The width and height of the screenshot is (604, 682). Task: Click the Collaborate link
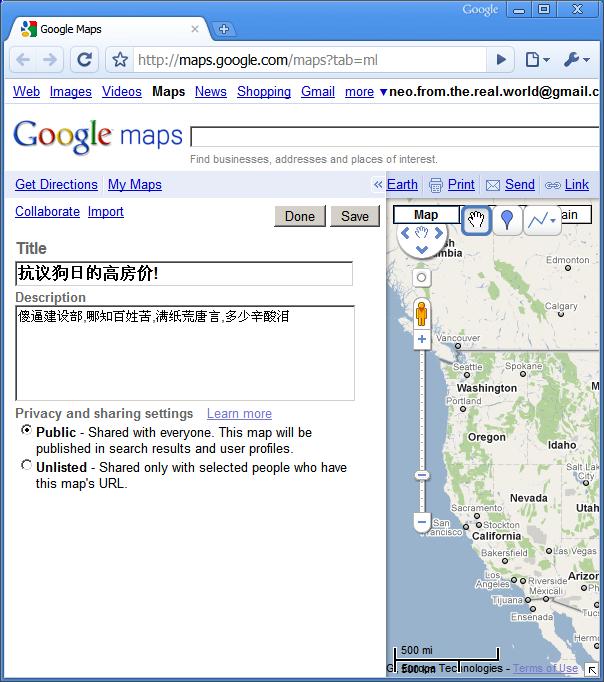tap(47, 211)
